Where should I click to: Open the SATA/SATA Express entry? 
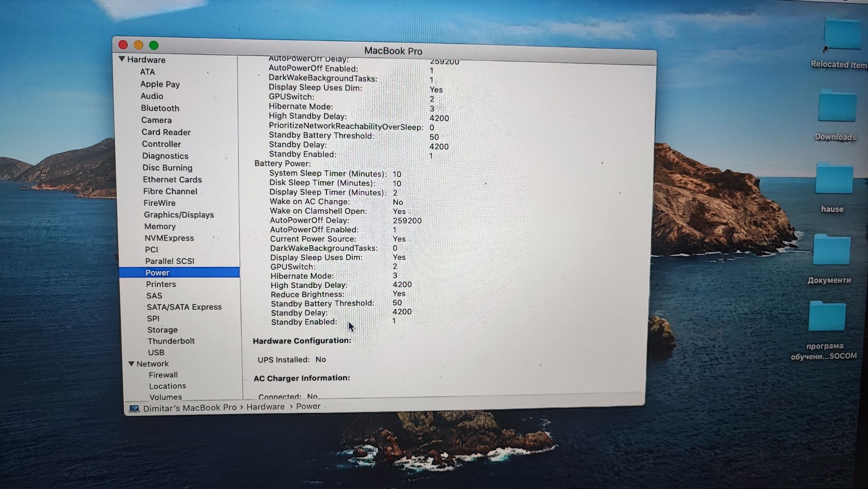[184, 307]
